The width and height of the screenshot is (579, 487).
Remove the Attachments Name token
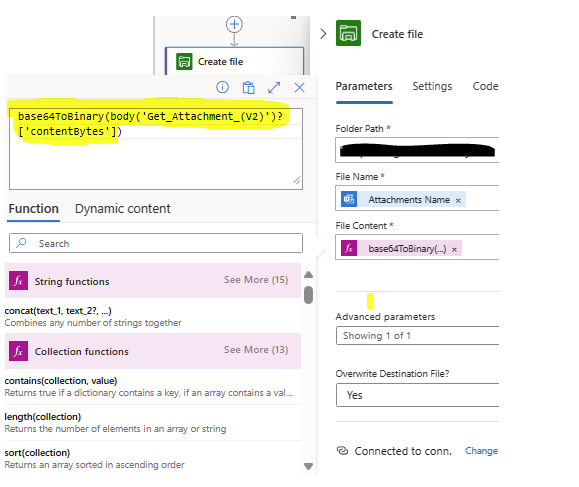458,200
